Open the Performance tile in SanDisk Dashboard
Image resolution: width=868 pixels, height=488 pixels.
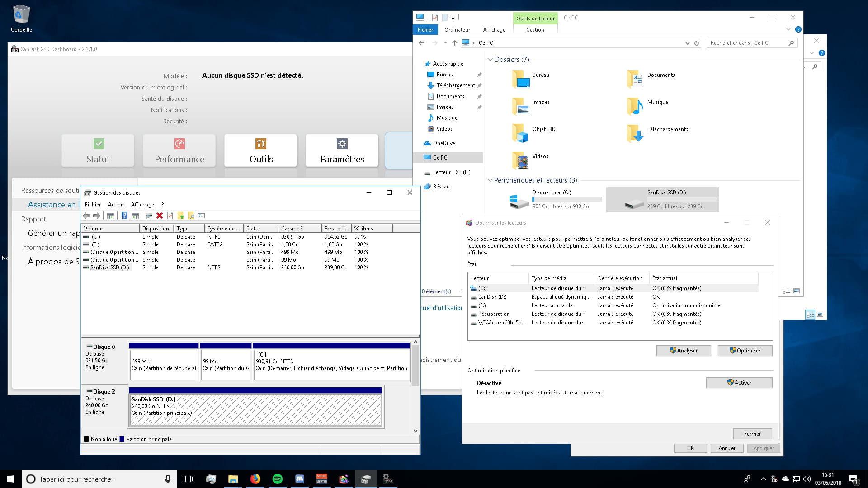pos(179,150)
